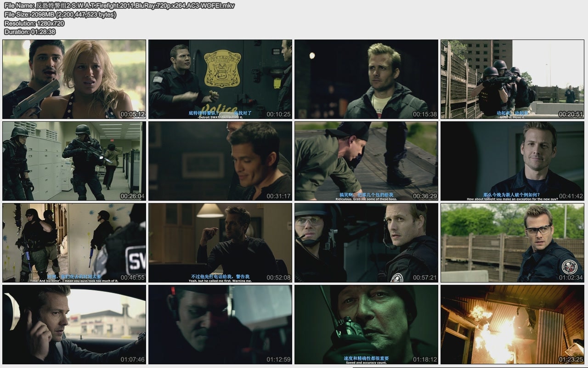Open the radio frame at 01:18:12
The image size is (588, 368).
[x=366, y=324]
